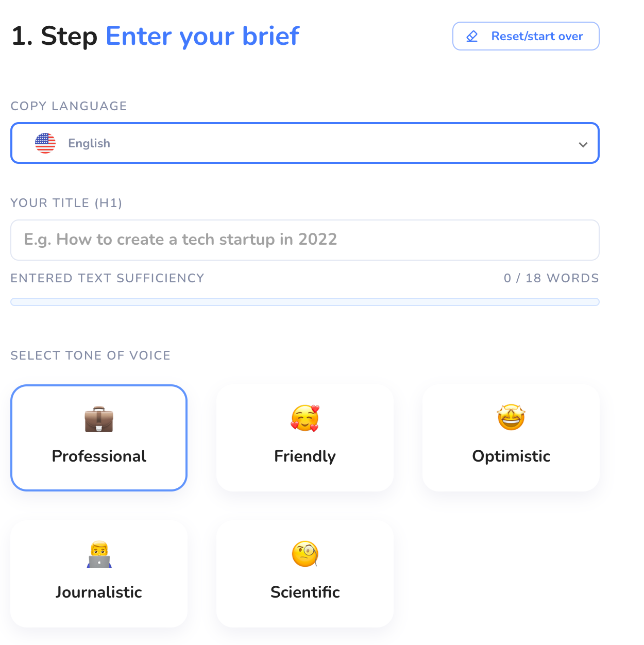Click the Select Tone of Voice label
The height and width of the screenshot is (645, 644).
click(91, 355)
